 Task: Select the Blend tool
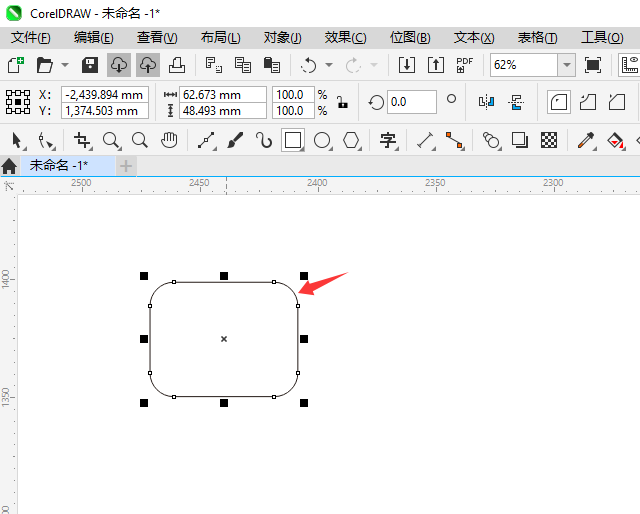[491, 140]
